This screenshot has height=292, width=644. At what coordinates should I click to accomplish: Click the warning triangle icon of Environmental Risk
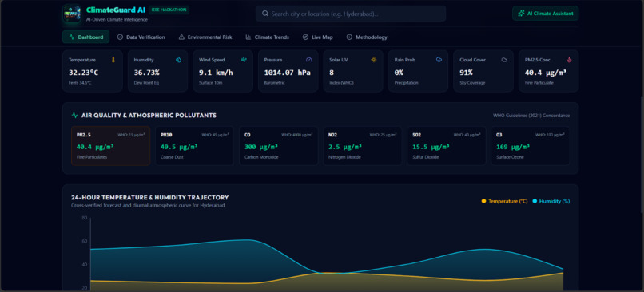(x=181, y=37)
